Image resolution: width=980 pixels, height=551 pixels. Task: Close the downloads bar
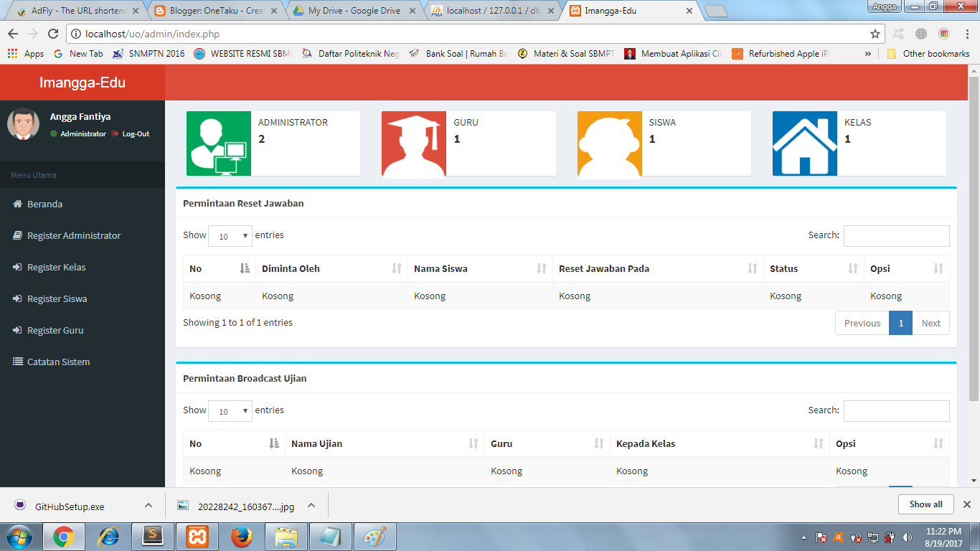click(x=966, y=504)
